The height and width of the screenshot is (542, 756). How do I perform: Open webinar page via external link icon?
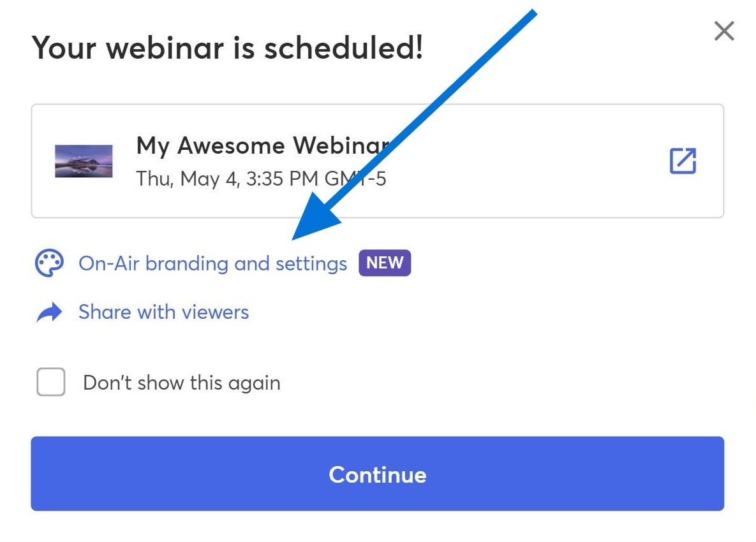pyautogui.click(x=683, y=161)
